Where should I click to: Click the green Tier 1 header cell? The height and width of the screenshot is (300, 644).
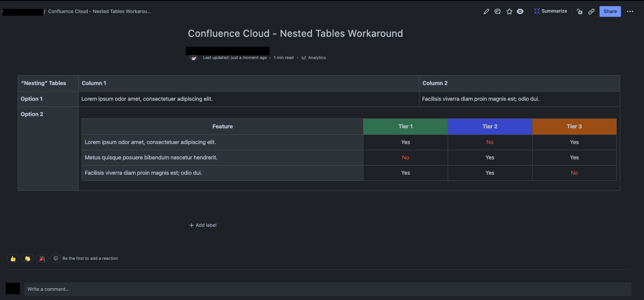[406, 126]
